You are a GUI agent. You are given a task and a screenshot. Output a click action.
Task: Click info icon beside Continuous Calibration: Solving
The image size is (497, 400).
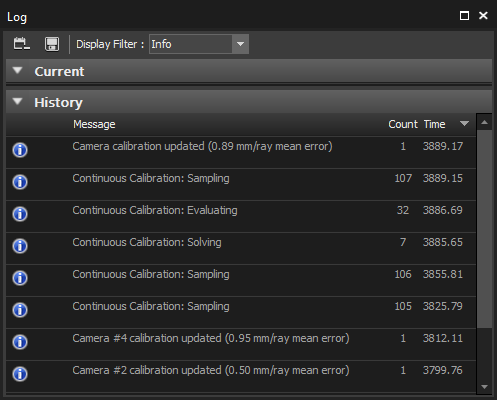point(20,246)
